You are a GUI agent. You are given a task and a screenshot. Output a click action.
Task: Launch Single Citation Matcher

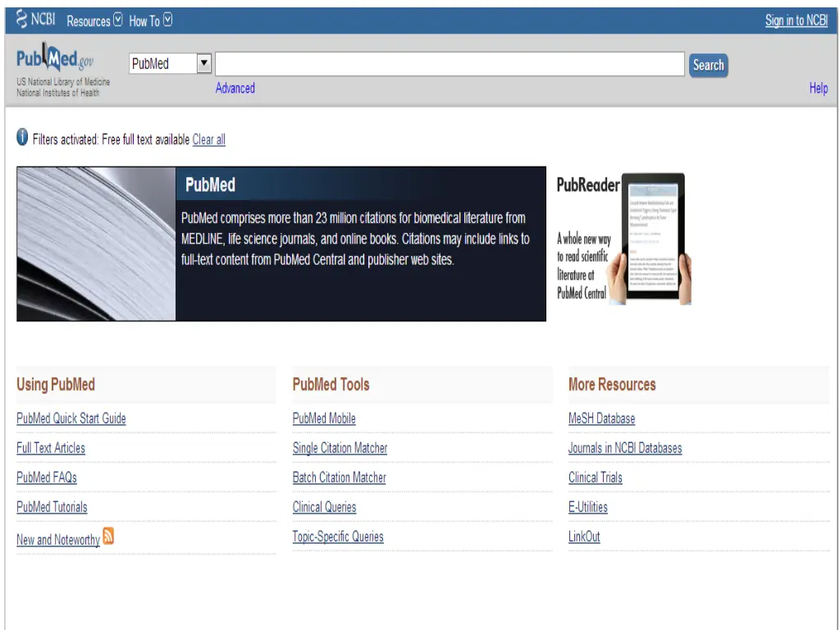(340, 448)
